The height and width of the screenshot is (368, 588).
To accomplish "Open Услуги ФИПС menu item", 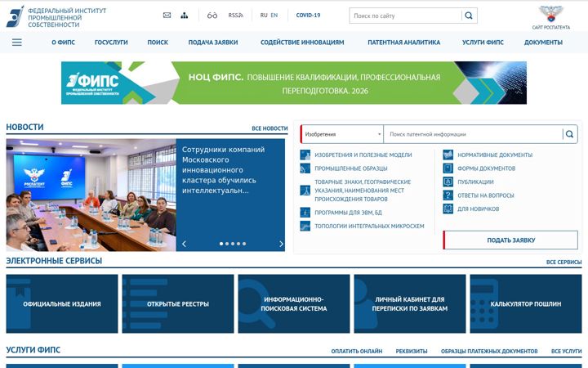I will [x=483, y=43].
